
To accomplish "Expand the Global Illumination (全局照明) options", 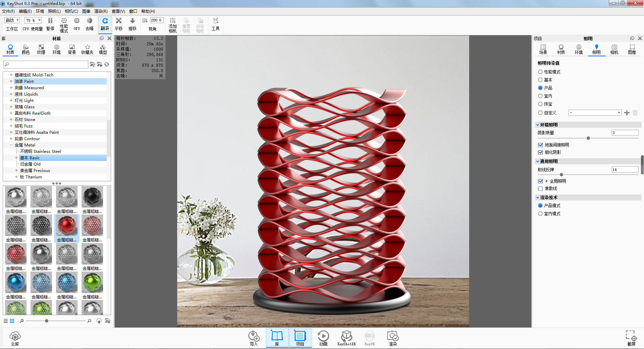I will point(547,181).
